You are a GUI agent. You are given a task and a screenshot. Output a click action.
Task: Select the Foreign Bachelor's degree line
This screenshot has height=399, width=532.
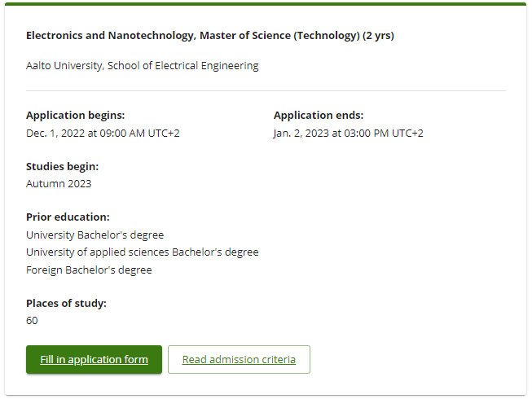coord(89,270)
